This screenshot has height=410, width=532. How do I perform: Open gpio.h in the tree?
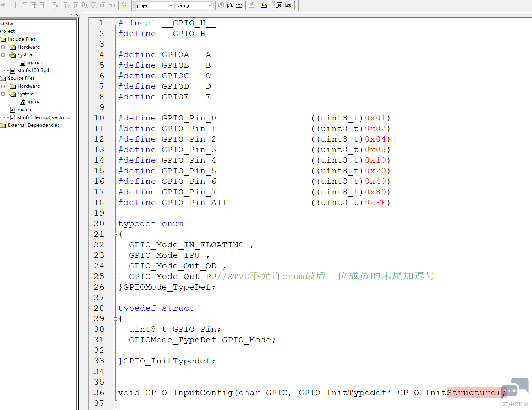pos(34,63)
